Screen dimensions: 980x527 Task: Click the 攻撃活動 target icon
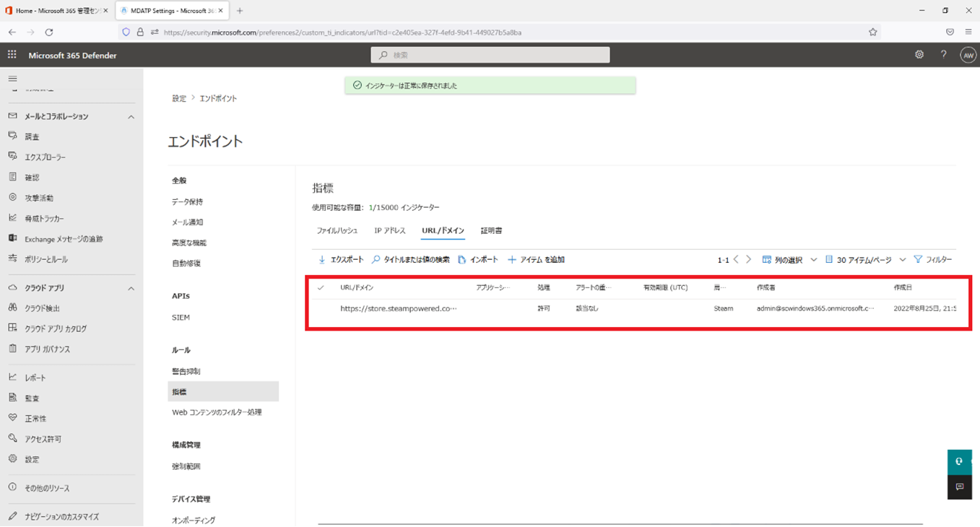12,197
